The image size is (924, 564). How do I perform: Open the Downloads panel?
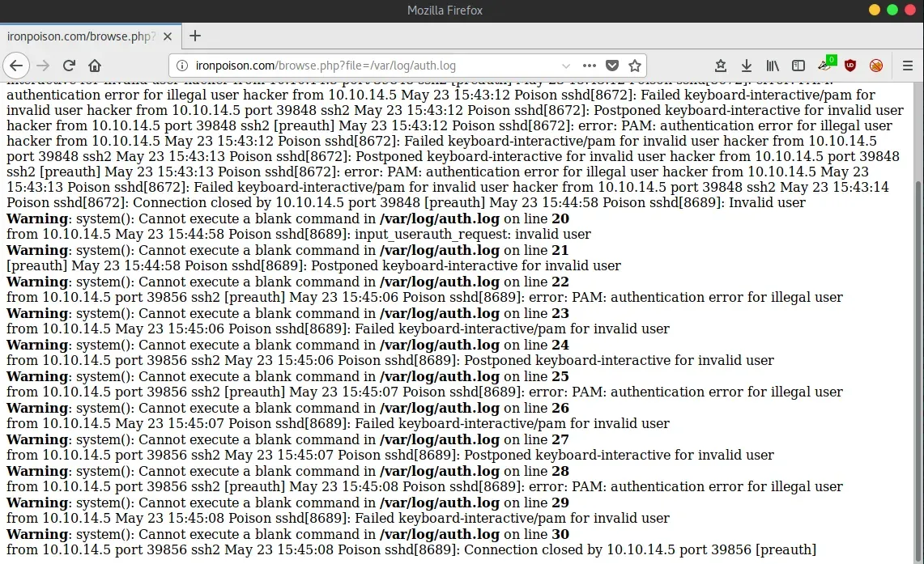(747, 66)
